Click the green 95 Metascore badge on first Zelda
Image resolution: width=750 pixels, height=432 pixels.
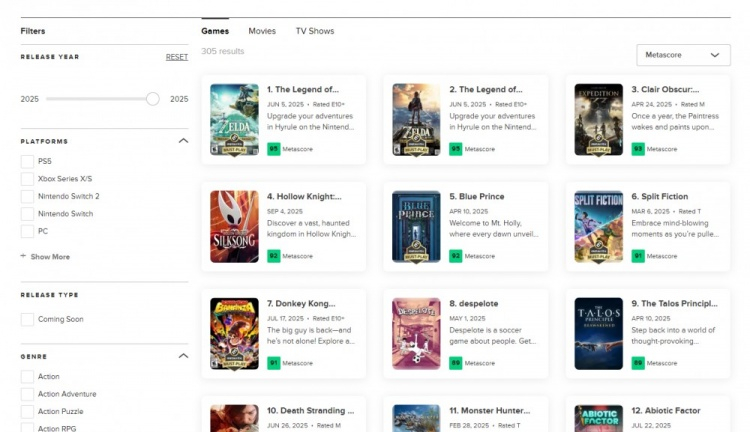tap(274, 149)
